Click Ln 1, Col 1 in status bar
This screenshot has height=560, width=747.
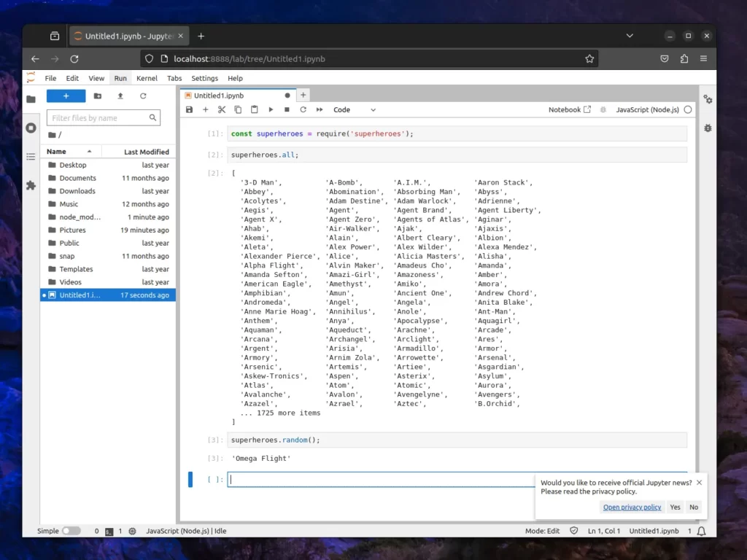pos(603,531)
